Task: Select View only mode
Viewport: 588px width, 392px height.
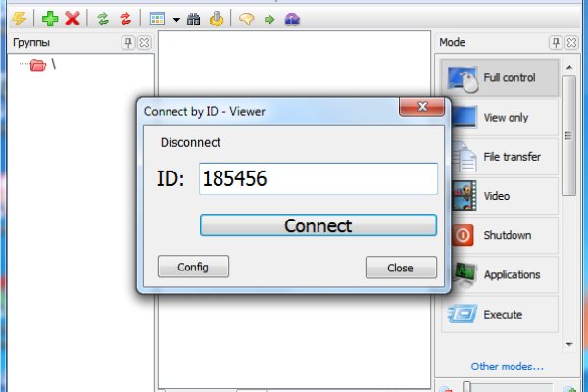Action: click(x=500, y=118)
